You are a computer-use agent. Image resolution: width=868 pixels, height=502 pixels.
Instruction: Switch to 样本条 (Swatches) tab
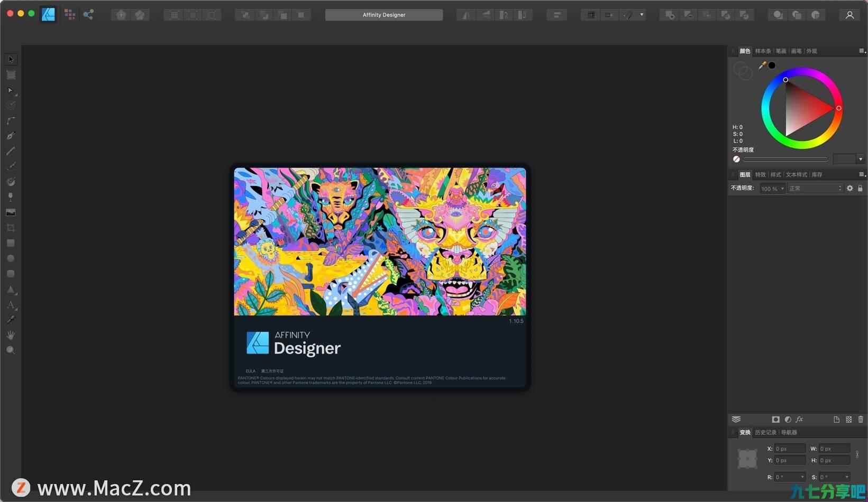(763, 51)
